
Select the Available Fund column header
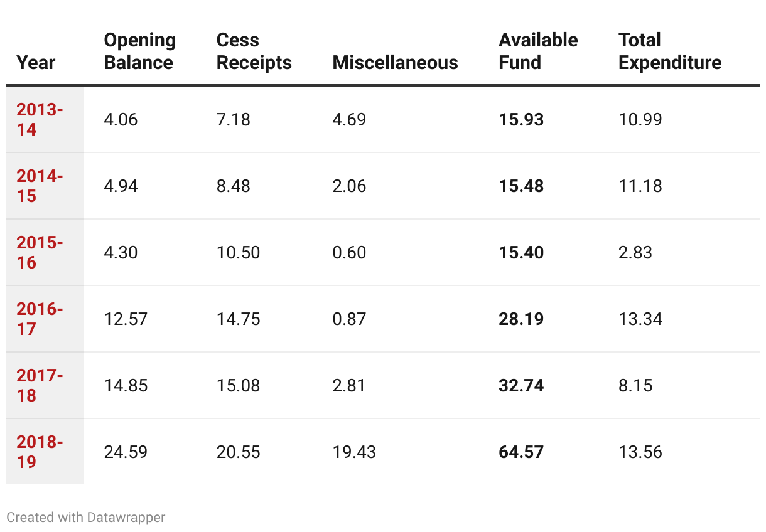pyautogui.click(x=538, y=51)
